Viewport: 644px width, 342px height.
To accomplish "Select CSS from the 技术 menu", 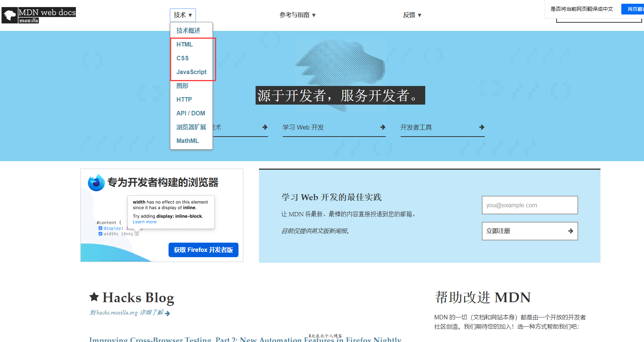I will coord(183,58).
